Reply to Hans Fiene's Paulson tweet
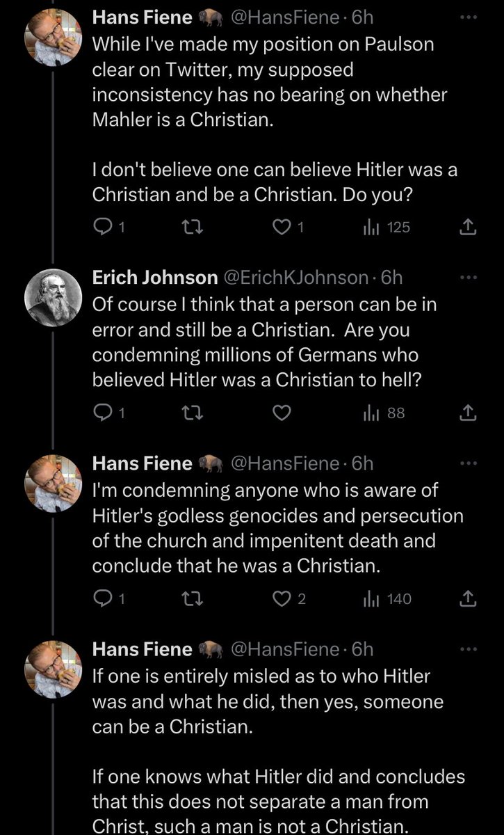 101,227
